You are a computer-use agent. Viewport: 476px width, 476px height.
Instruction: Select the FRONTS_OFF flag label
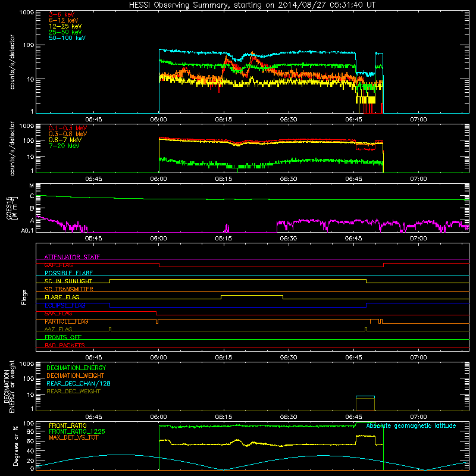63,337
